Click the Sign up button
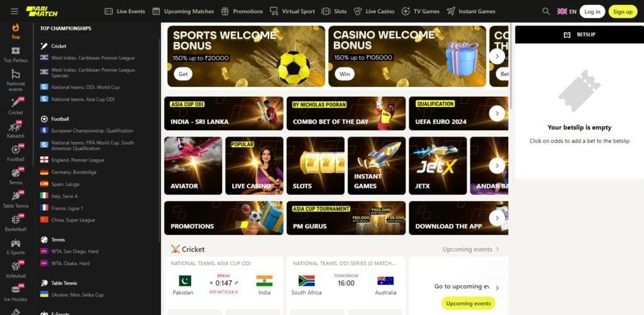 [623, 11]
